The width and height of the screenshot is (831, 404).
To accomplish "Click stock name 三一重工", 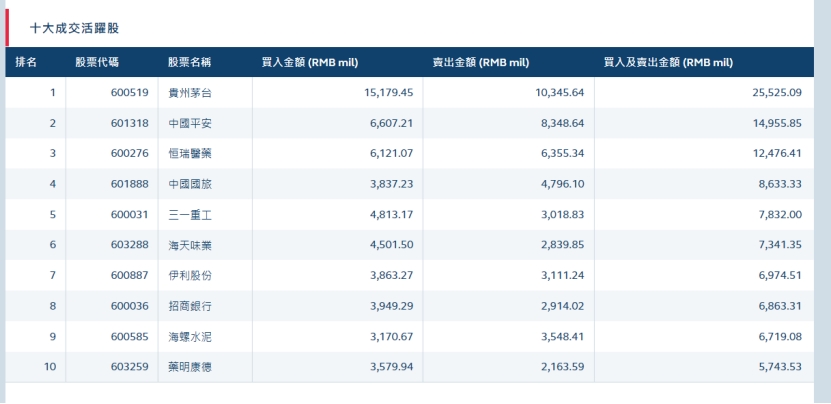I will (190, 214).
